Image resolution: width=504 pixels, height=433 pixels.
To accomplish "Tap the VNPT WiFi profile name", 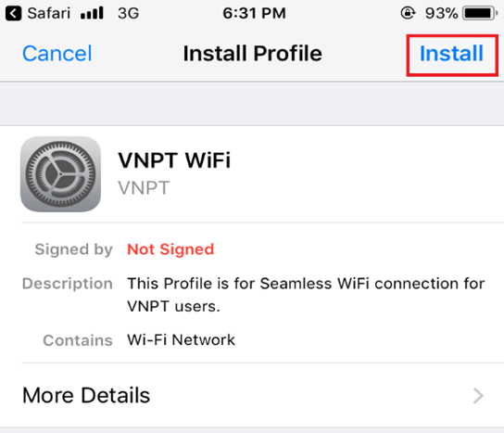I will [x=174, y=159].
